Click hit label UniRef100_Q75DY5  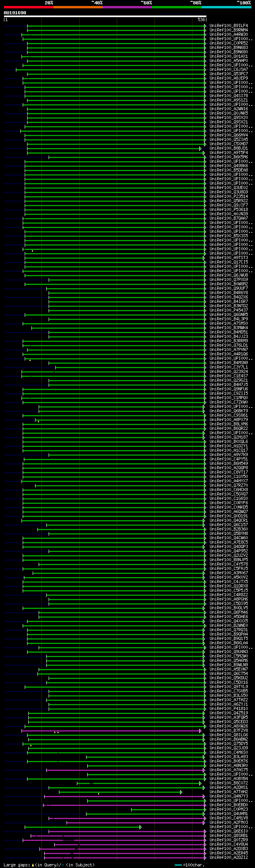coord(229,743)
